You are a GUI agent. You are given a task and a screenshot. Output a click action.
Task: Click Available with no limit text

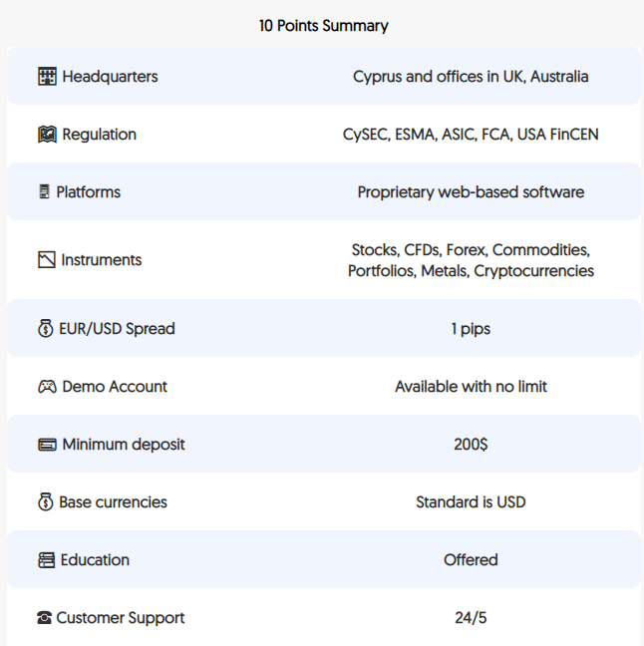pos(471,387)
